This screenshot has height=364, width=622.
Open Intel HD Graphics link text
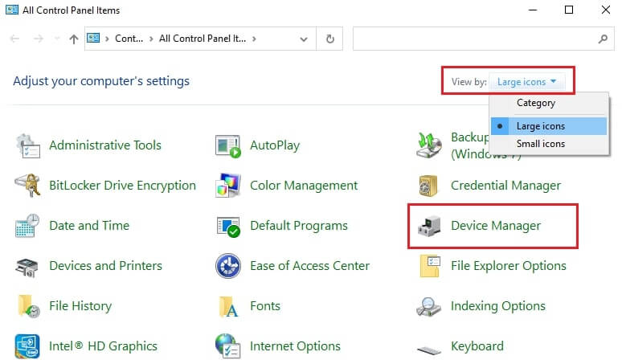coord(103,346)
